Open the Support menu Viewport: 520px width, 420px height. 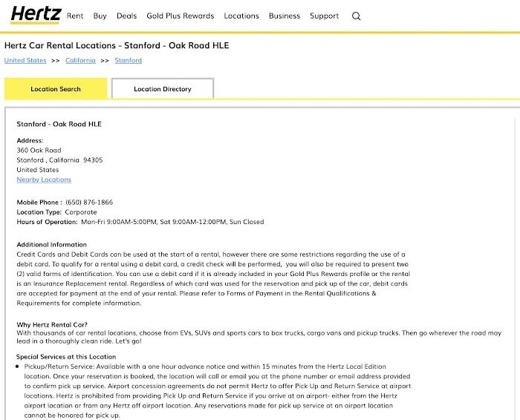click(x=325, y=16)
